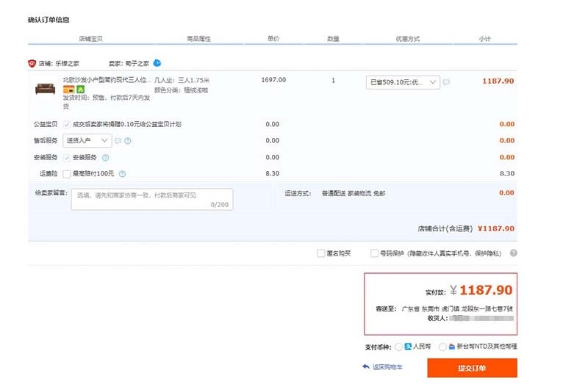
Task: Click the 提交订单 submit button
Action: (472, 368)
